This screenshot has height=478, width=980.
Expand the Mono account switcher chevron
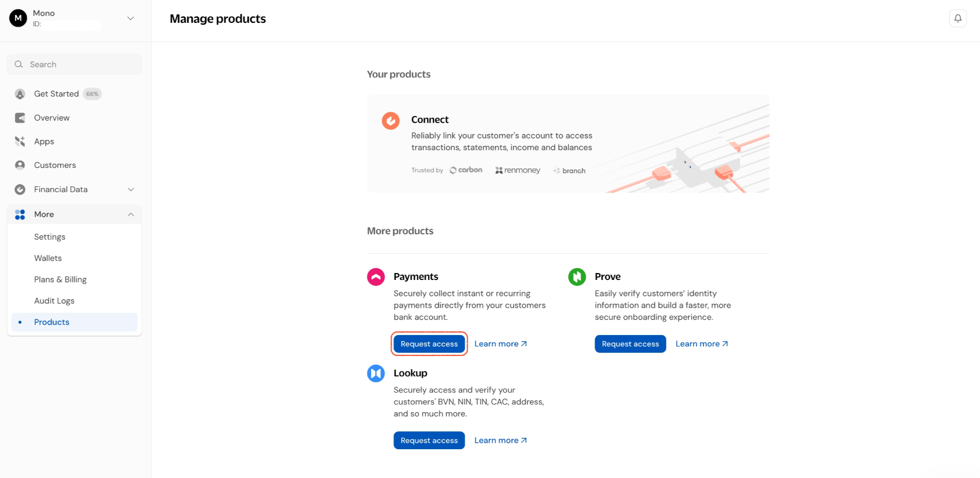coord(130,18)
